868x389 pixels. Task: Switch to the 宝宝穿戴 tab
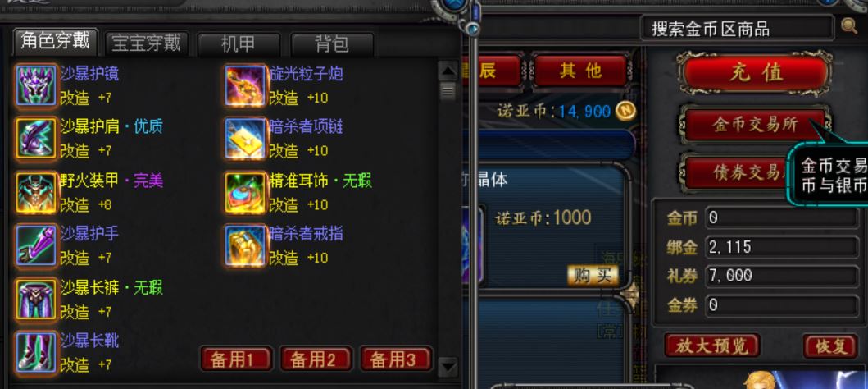tap(146, 43)
